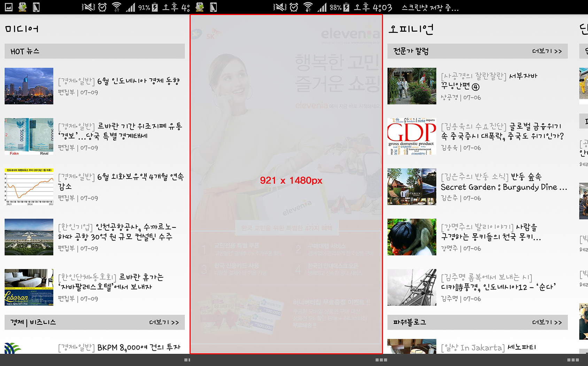Screen dimensions: 588x366
Task: Tap page indicator dots below 미디어 screen
Action: click(x=187, y=360)
